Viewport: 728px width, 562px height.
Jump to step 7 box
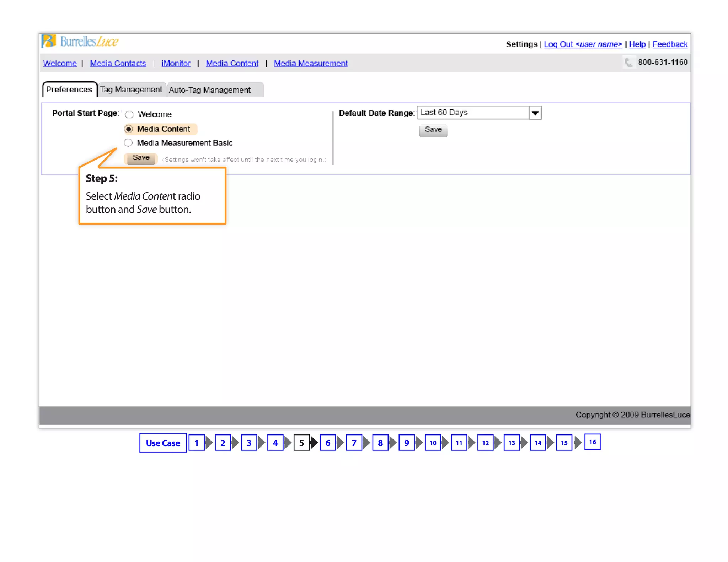click(354, 443)
